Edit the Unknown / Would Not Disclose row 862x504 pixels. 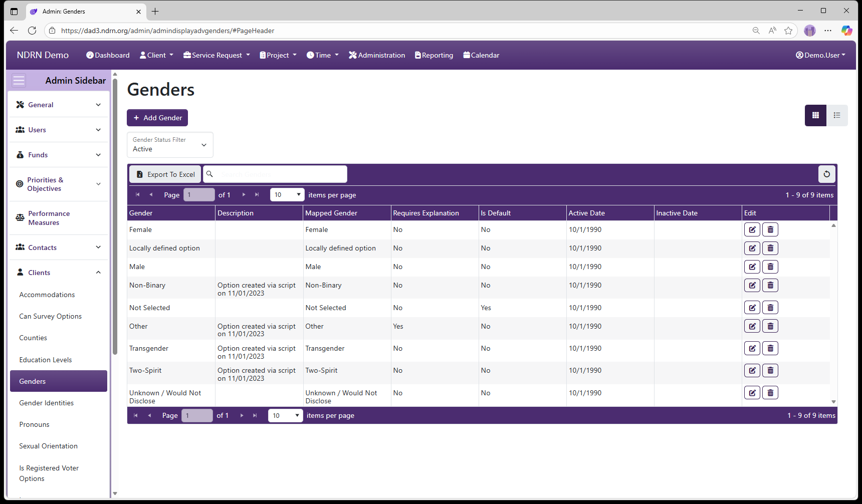752,393
